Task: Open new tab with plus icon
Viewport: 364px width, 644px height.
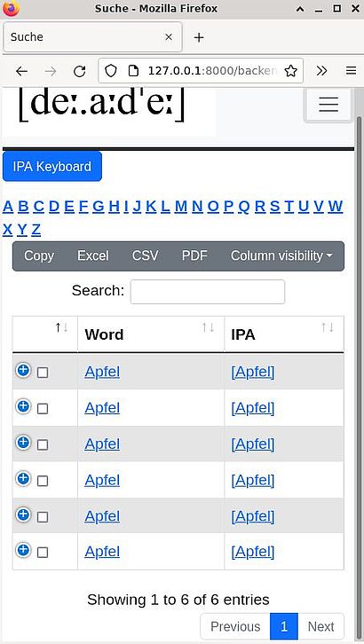Action: tap(199, 37)
